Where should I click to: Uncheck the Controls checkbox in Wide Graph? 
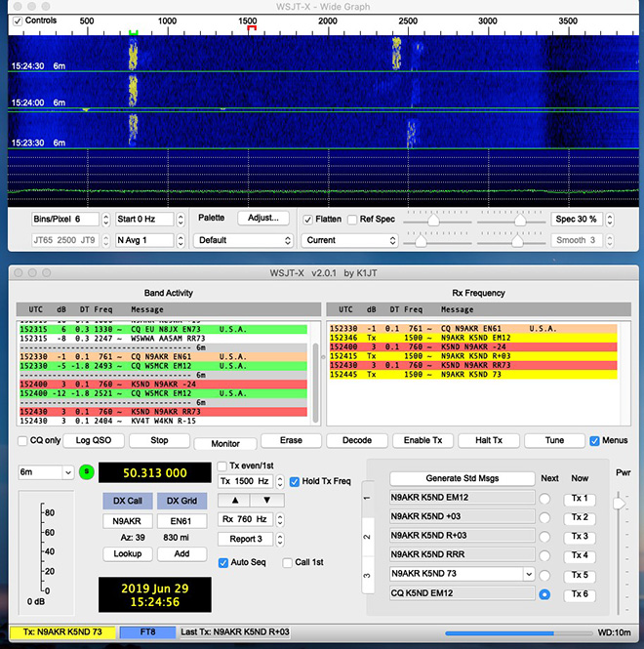[x=18, y=21]
